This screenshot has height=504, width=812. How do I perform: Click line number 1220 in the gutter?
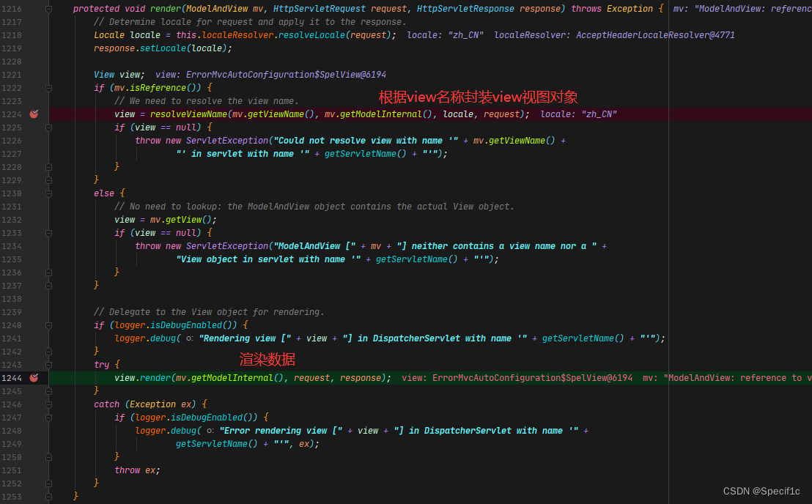[x=12, y=62]
